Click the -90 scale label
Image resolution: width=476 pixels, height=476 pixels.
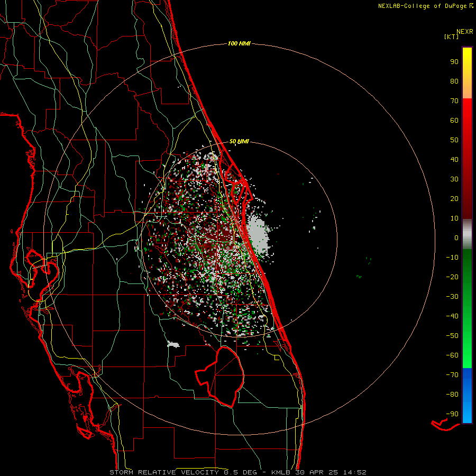pos(452,414)
